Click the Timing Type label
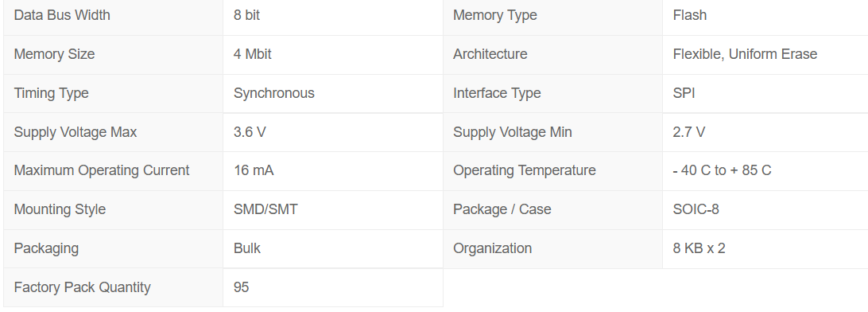 click(51, 93)
